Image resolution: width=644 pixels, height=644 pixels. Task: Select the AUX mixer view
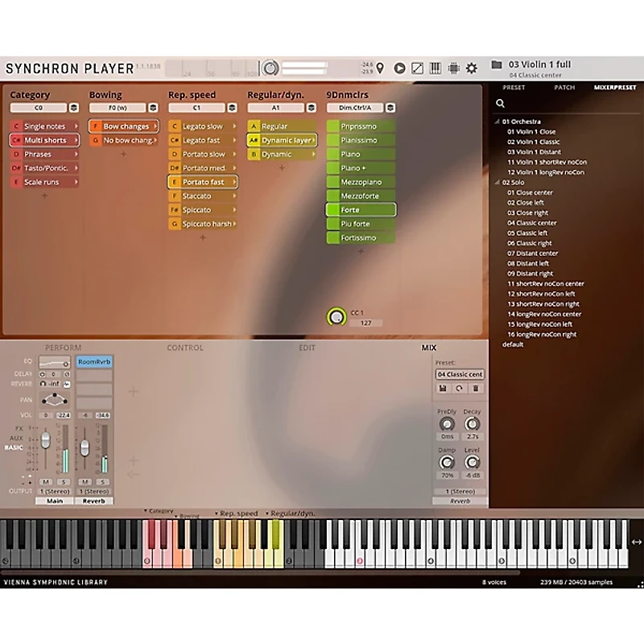pos(16,438)
